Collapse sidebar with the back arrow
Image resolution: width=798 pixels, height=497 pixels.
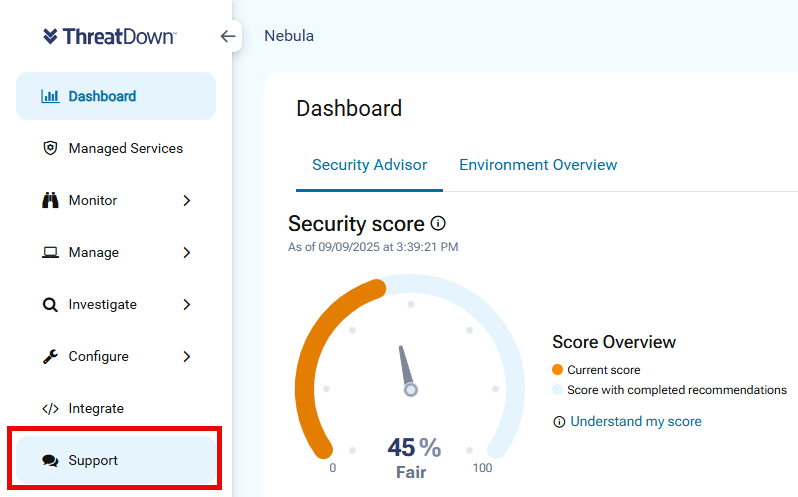(227, 36)
